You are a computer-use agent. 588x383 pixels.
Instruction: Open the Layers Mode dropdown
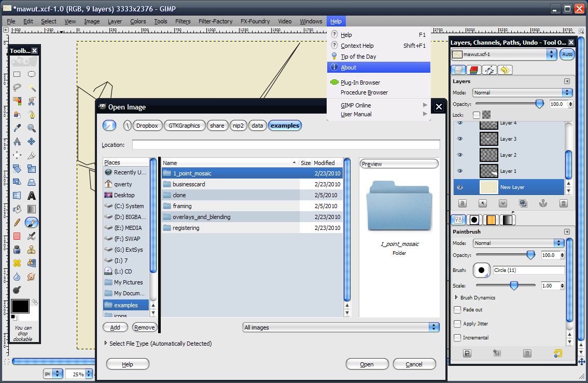tap(522, 93)
